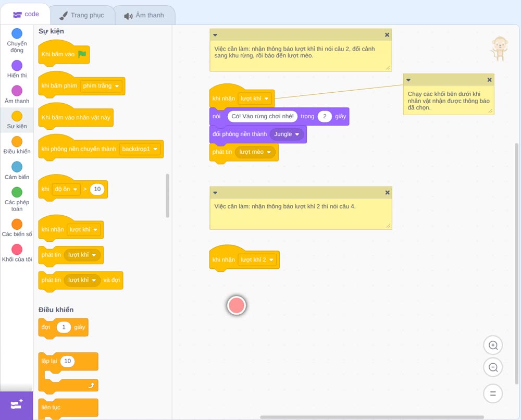Open the Các biến số category
521x420 pixels.
point(17,228)
